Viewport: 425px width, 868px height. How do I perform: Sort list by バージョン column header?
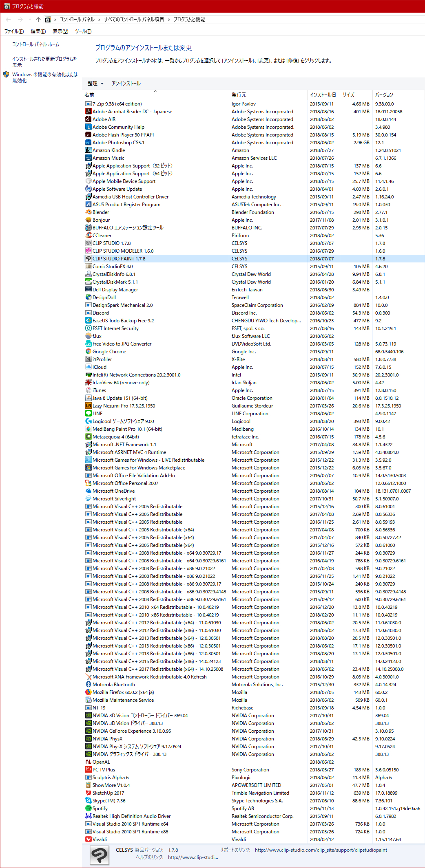pos(398,95)
